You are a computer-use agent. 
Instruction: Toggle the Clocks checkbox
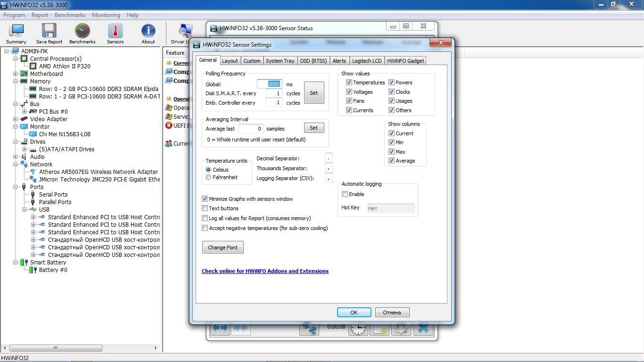tap(391, 92)
